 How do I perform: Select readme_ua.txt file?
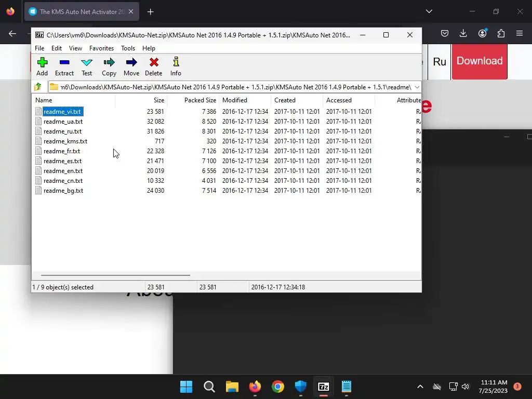(63, 122)
